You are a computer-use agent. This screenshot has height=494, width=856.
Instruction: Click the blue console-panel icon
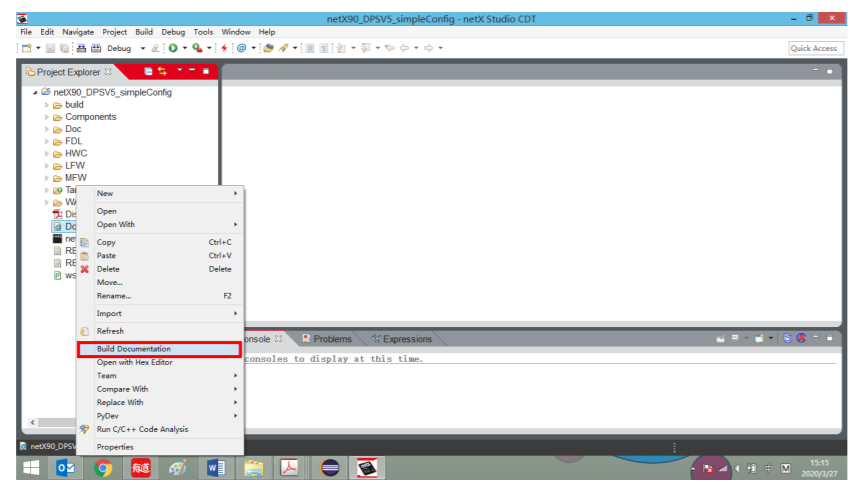click(x=787, y=338)
